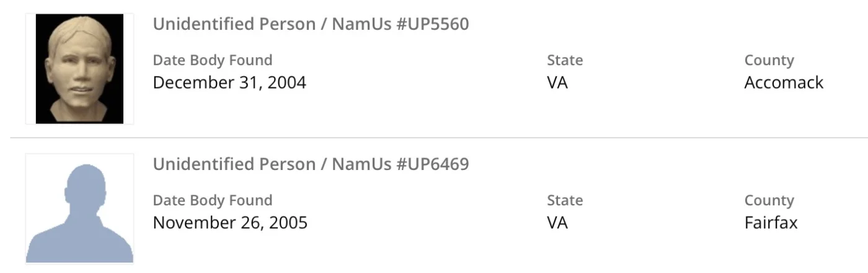Click the December 31, 2004 date
The width and height of the screenshot is (868, 273).
[x=229, y=83]
